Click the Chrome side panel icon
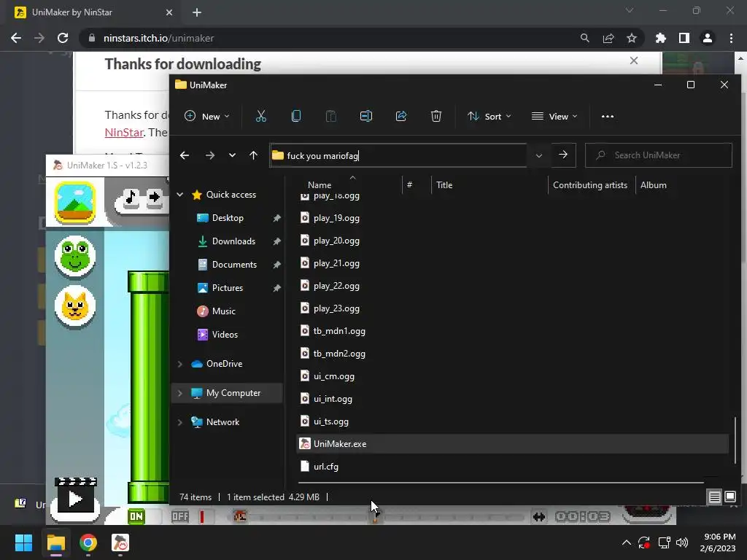The height and width of the screenshot is (560, 747). click(x=684, y=38)
